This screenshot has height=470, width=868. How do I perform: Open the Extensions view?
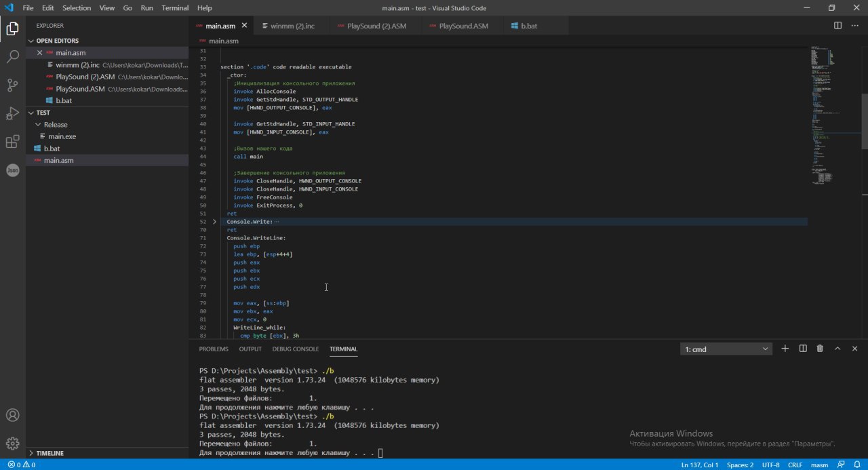12,142
